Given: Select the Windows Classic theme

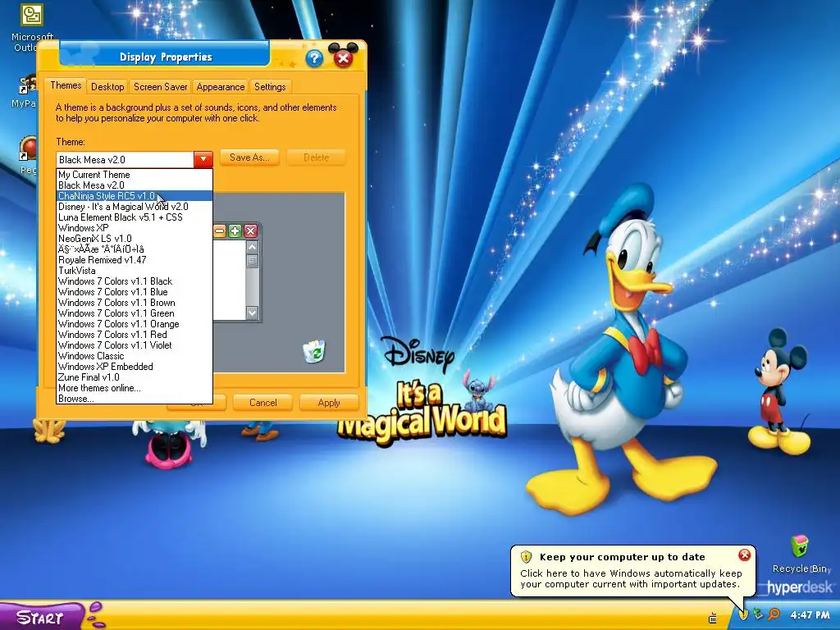Looking at the screenshot, I should 135,356.
